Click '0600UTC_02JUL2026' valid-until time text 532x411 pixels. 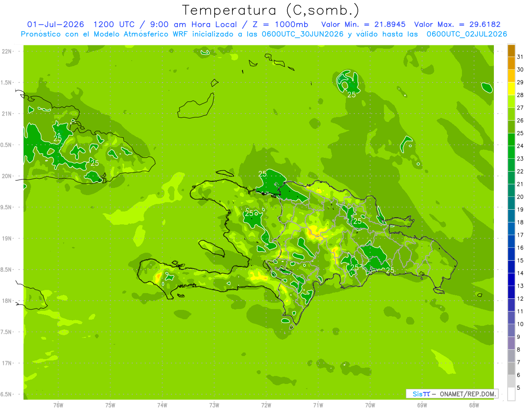tap(466, 34)
